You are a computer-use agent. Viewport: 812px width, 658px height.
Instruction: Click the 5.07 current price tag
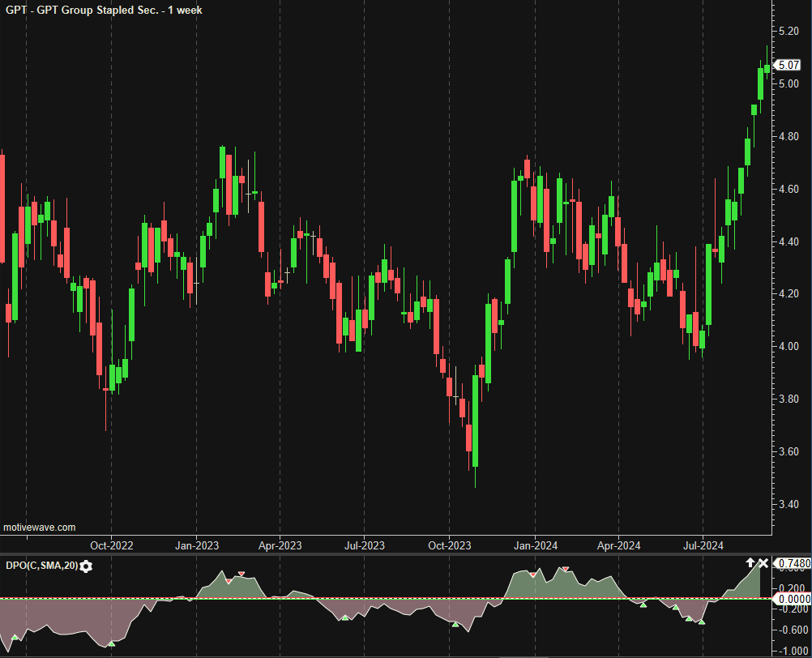pyautogui.click(x=788, y=65)
